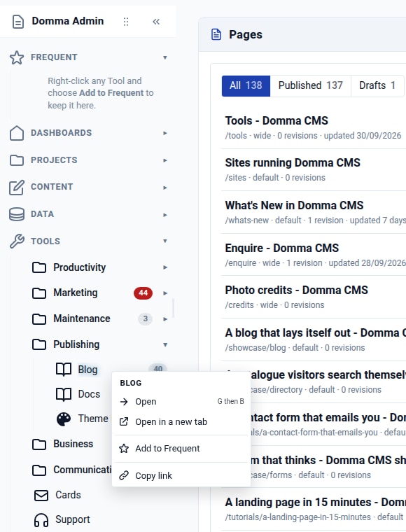Image resolution: width=406 pixels, height=532 pixels.
Task: Open the Tools - Domma CMS page
Action: [x=276, y=121]
